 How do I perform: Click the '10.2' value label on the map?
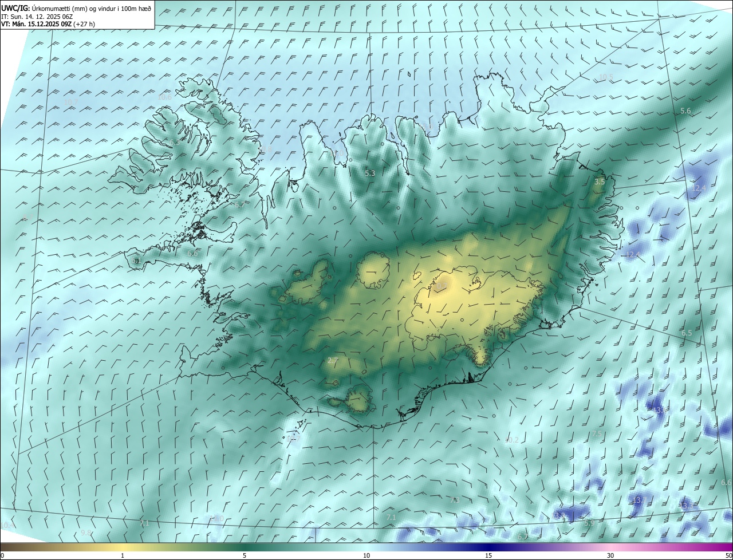(511, 440)
